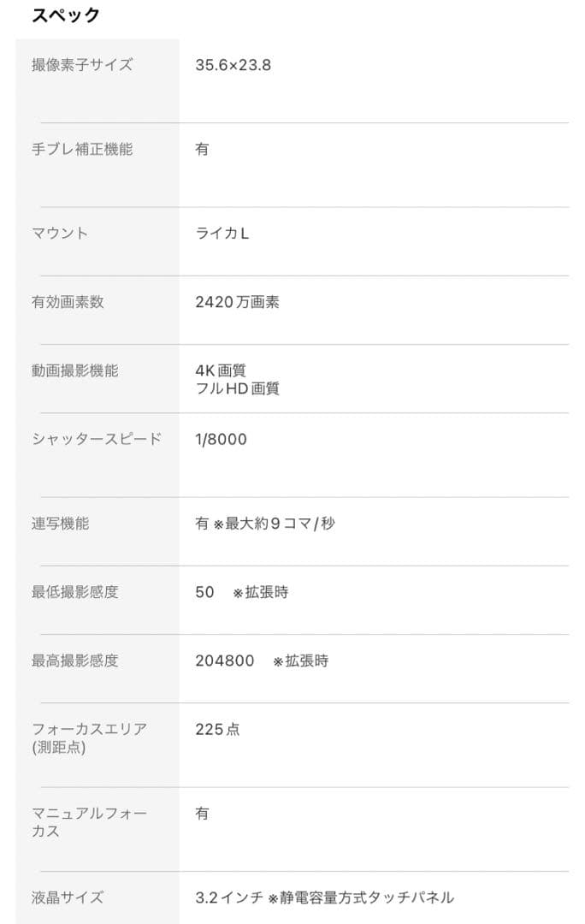Click the フルHD画質 value text
Viewport: 585px width, 924px height.
pyautogui.click(x=237, y=388)
